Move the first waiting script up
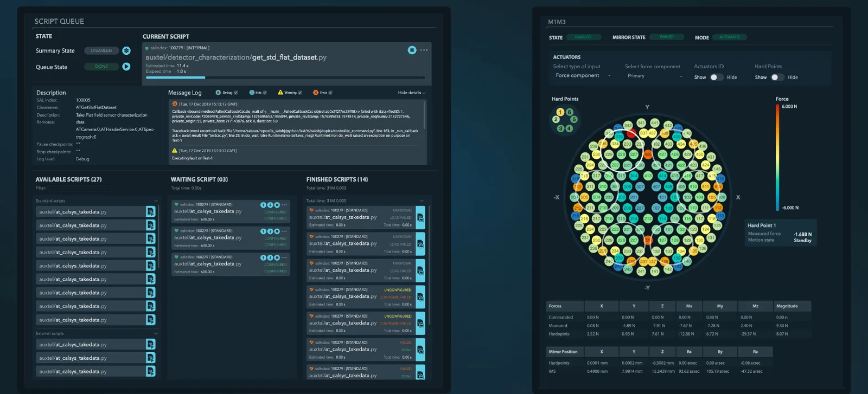Viewport: 868px width, 394px height. tap(263, 205)
